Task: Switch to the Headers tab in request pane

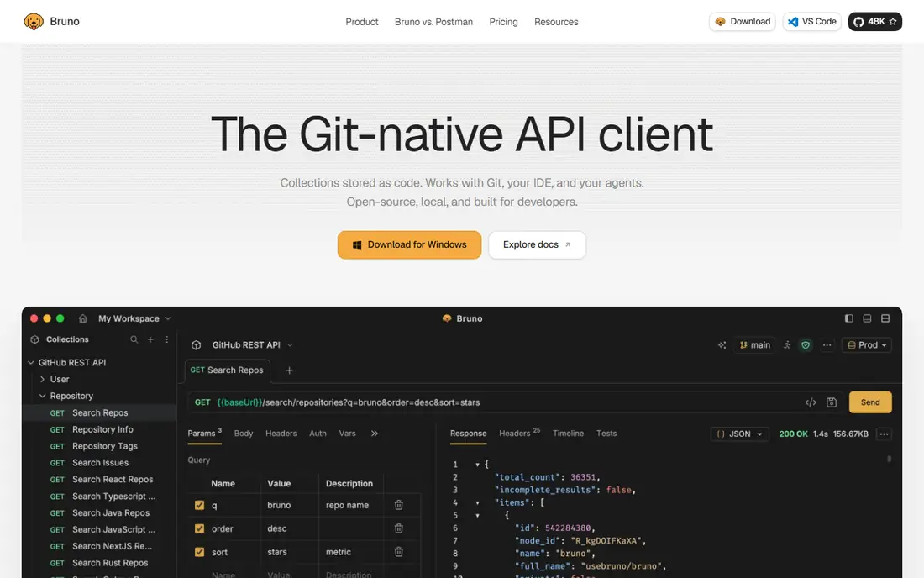Action: (x=281, y=433)
